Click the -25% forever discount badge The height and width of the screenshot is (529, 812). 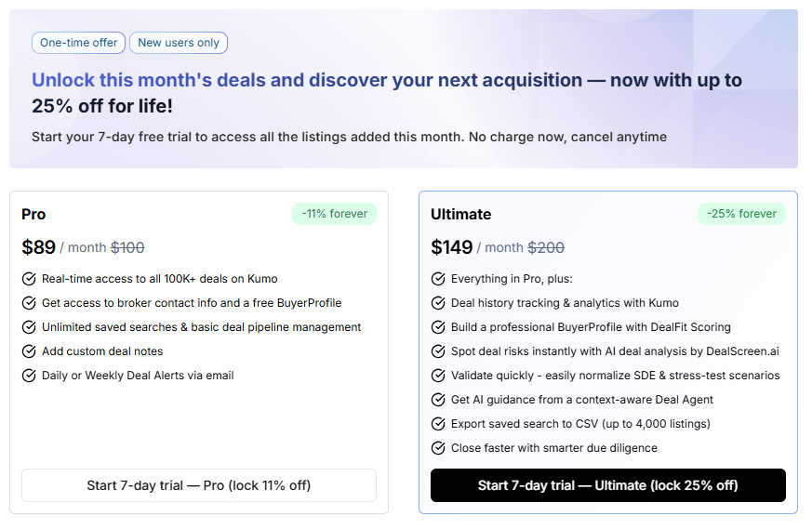(741, 214)
